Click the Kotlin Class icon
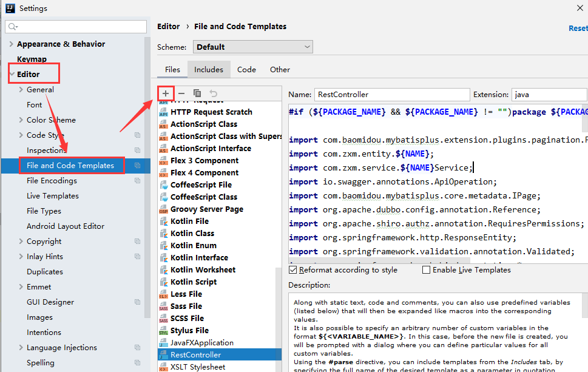588x372 pixels. [163, 233]
